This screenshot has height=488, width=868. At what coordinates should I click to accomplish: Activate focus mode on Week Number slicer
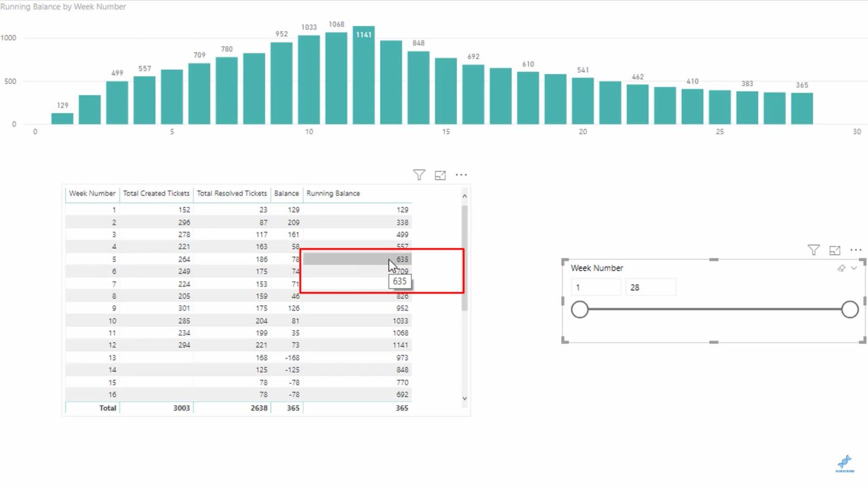tap(835, 250)
